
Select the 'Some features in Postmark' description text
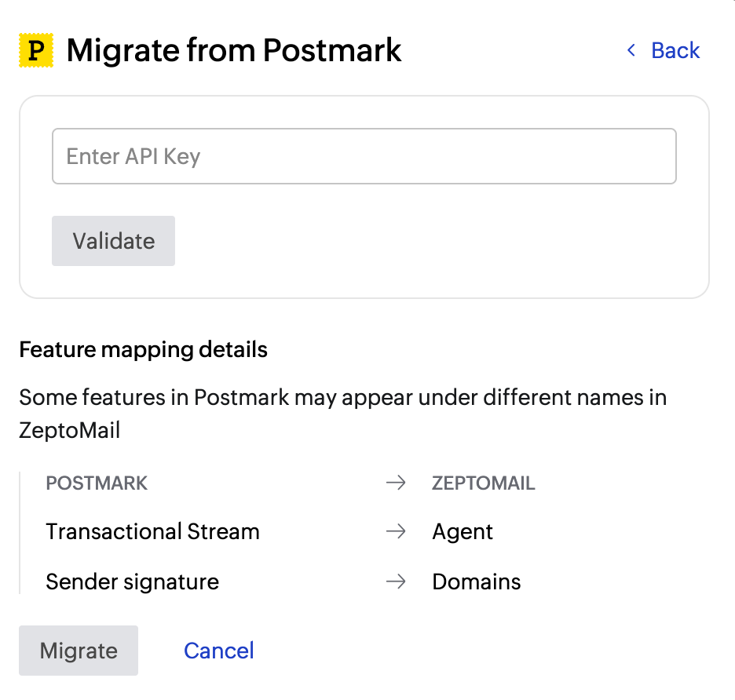342,414
